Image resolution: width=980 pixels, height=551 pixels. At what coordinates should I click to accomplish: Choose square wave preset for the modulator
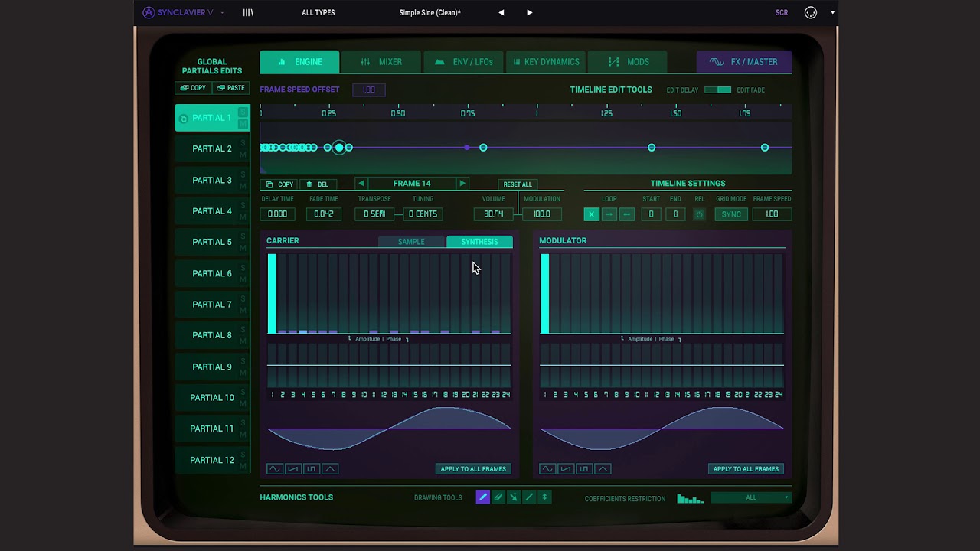point(583,469)
